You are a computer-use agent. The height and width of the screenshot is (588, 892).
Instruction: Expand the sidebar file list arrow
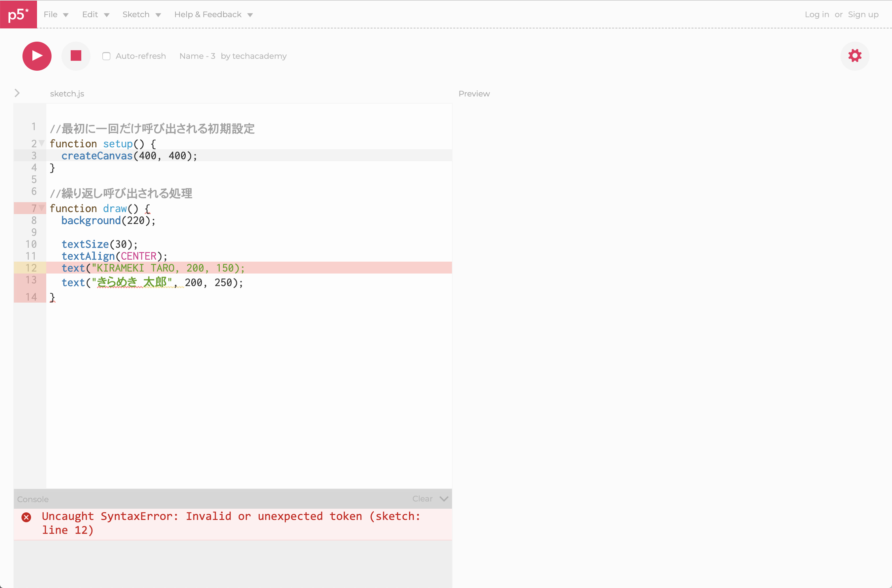(17, 93)
